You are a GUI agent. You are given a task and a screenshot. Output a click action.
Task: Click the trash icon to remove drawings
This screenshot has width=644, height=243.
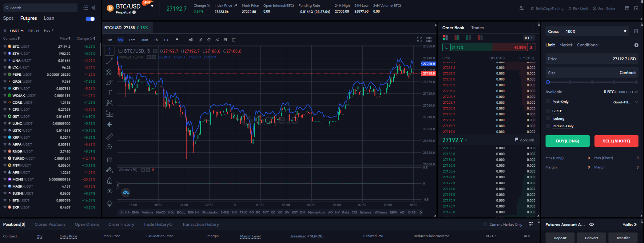(234, 40)
